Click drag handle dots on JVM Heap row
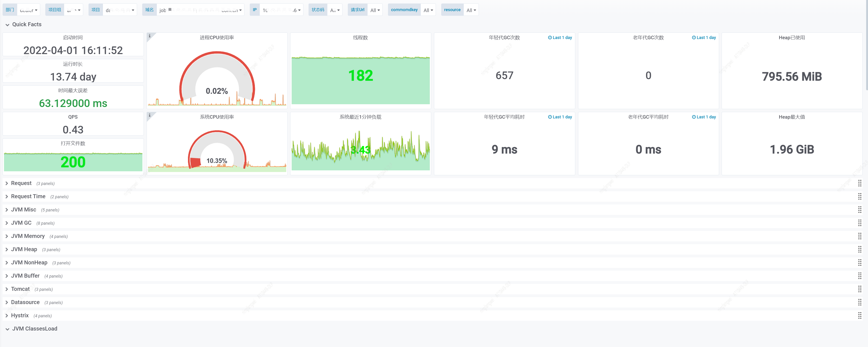 click(860, 249)
